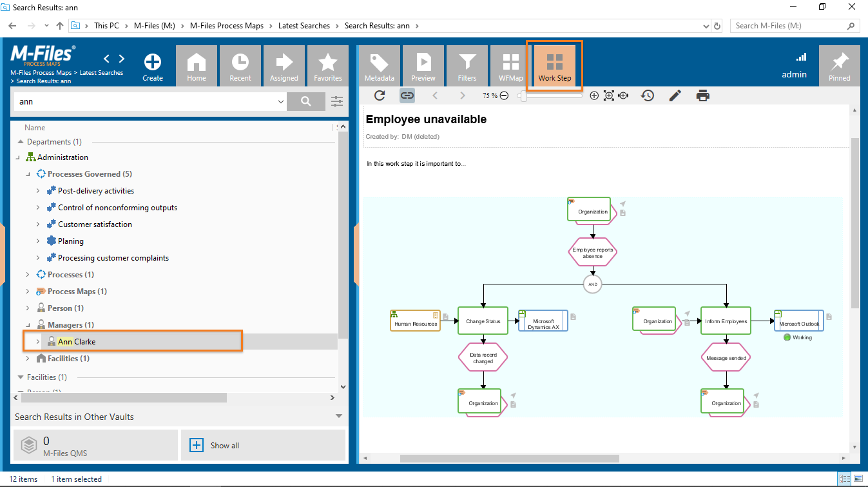The width and height of the screenshot is (868, 487).
Task: Click the admin user label
Action: point(794,74)
